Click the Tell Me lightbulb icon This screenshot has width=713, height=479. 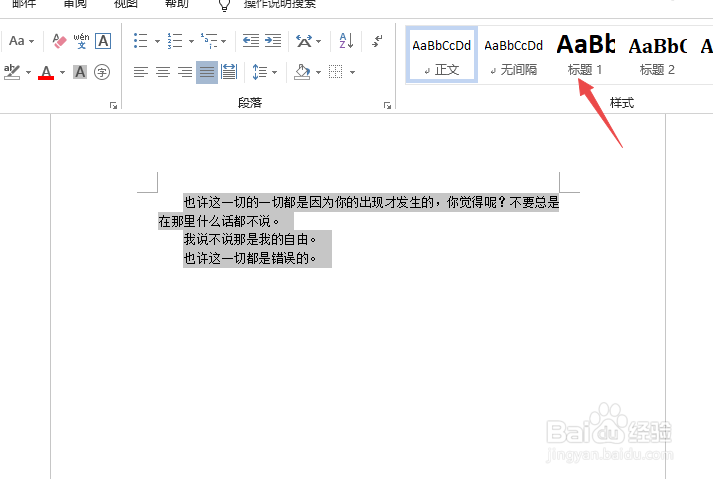[x=224, y=5]
